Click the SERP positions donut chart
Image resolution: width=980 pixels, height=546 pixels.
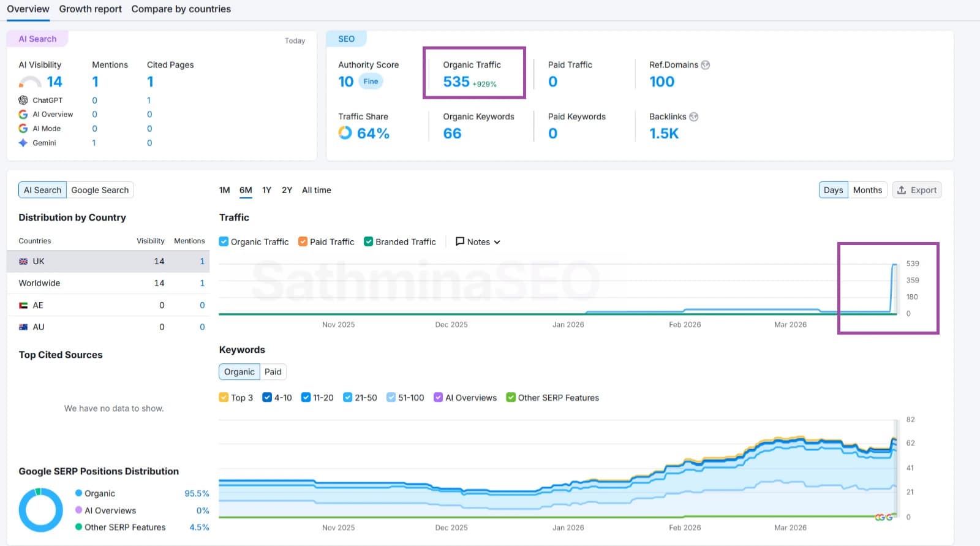click(41, 510)
